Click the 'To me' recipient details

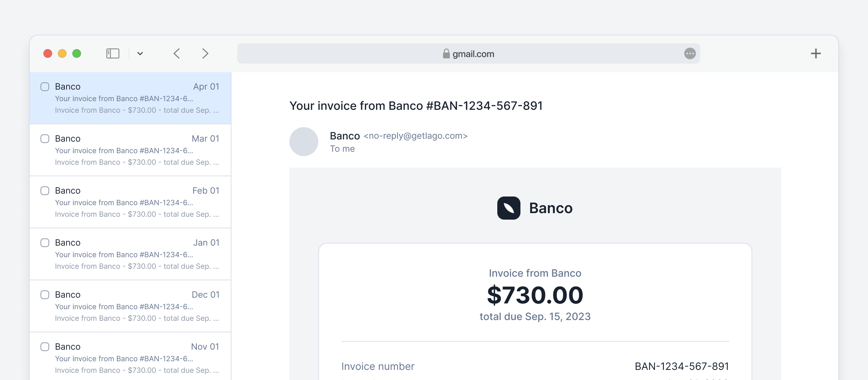[342, 149]
